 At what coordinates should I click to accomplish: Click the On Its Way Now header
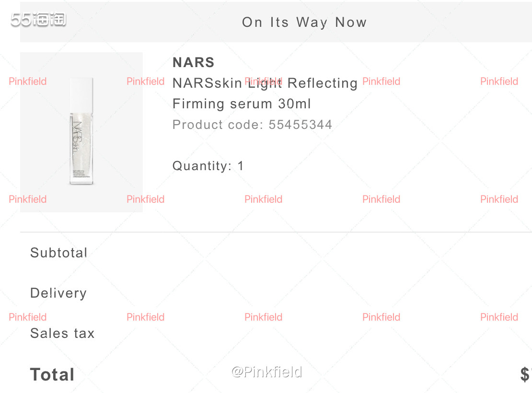[x=304, y=23]
